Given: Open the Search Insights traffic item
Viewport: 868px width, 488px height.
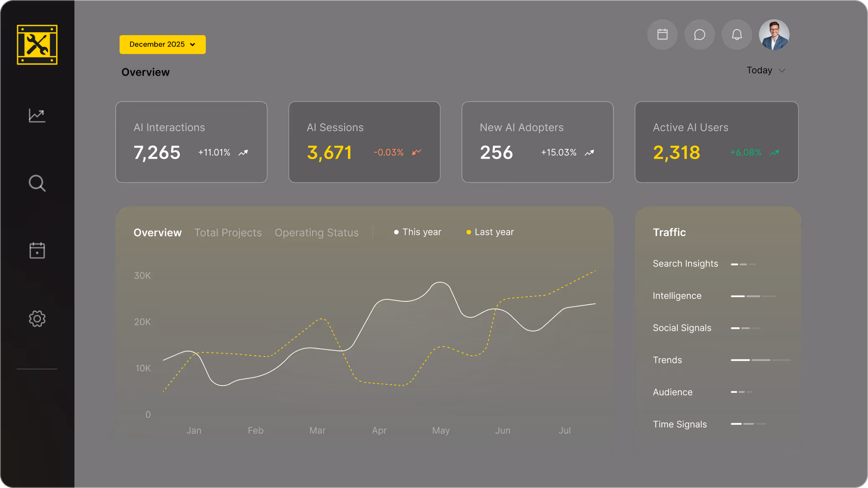Looking at the screenshot, I should (x=685, y=264).
